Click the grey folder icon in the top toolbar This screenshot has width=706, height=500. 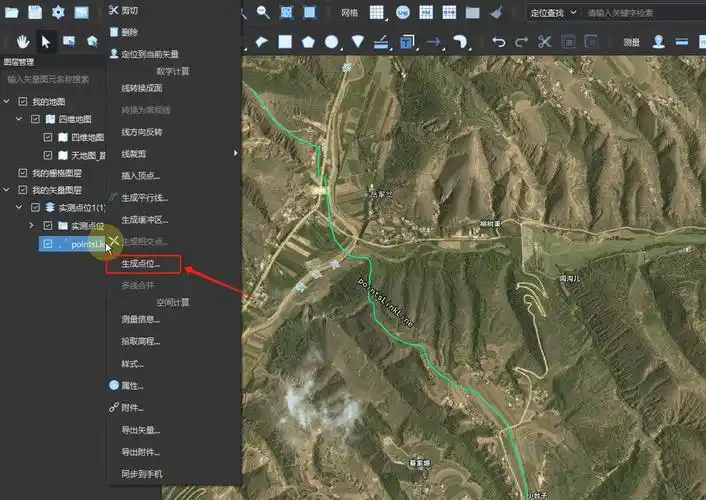point(472,13)
